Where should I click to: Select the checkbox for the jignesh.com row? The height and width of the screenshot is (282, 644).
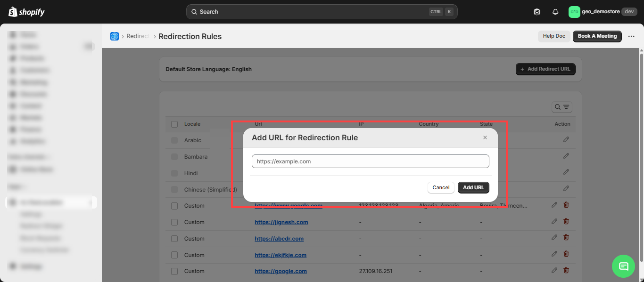[174, 222]
